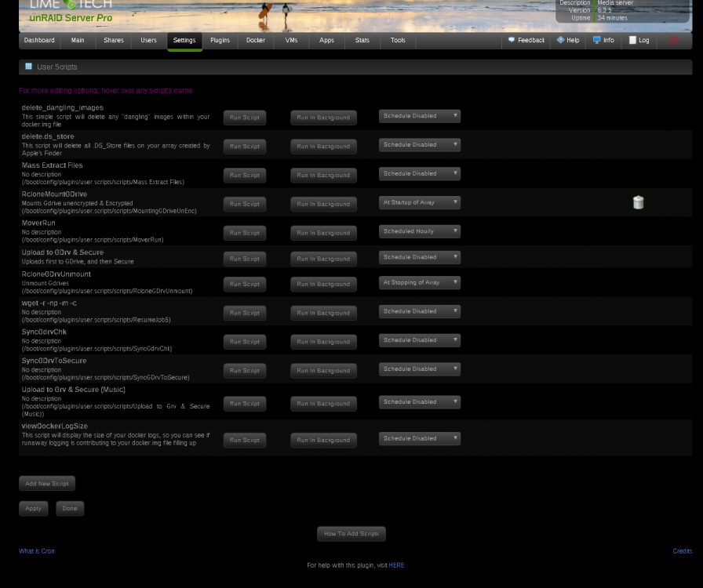The image size is (703, 588).
Task: Click the trash icon in RcloneMountGDrive row
Action: [638, 202]
